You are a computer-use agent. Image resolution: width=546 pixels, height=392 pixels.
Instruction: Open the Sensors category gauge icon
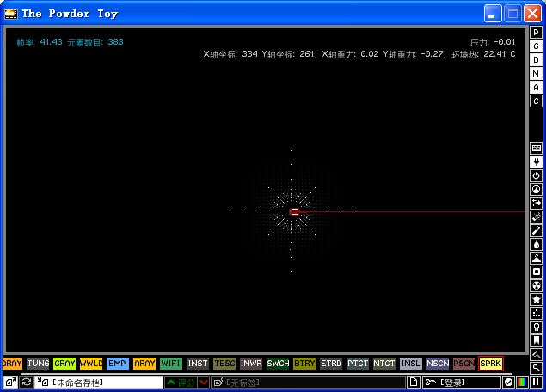point(537,189)
